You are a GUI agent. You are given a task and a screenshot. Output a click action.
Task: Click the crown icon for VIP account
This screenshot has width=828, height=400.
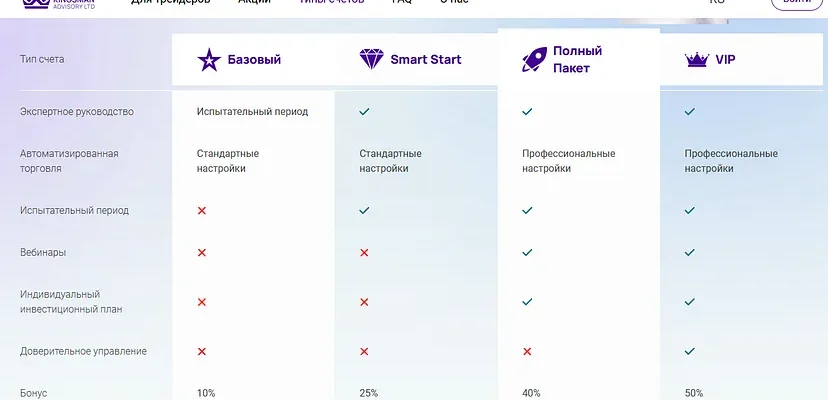697,60
